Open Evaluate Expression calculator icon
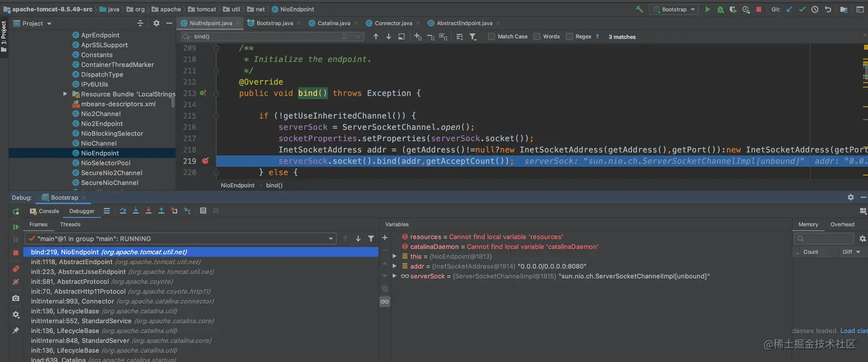The image size is (868, 362). point(203,211)
